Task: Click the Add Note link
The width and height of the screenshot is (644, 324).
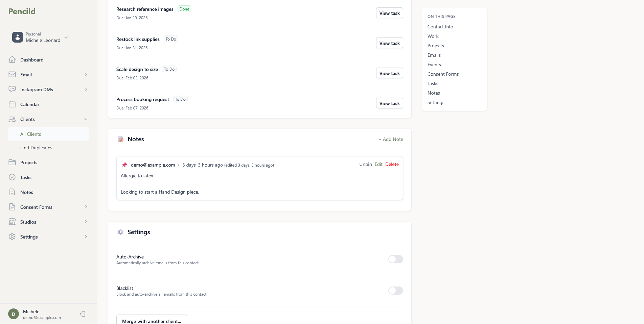Action: coord(391,139)
